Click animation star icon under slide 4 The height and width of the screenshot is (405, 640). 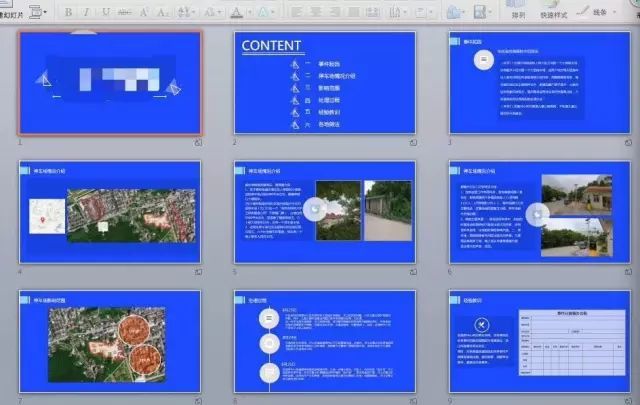[x=198, y=271]
